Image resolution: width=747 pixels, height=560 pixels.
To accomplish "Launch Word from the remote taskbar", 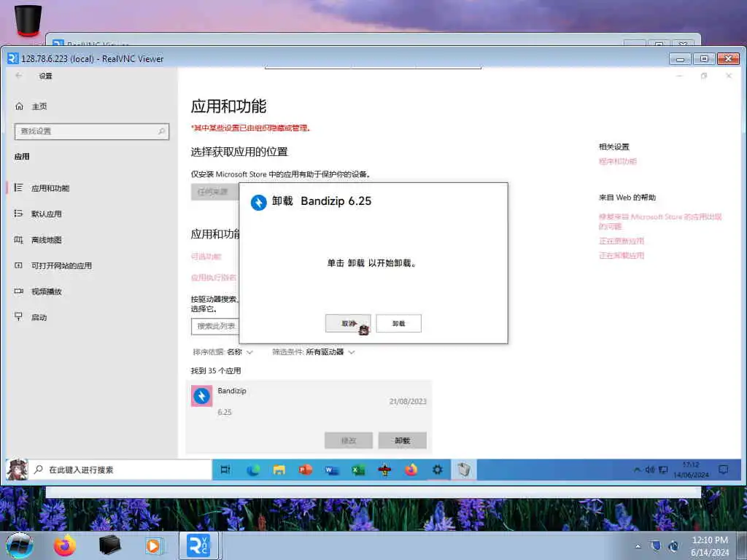I will click(332, 470).
